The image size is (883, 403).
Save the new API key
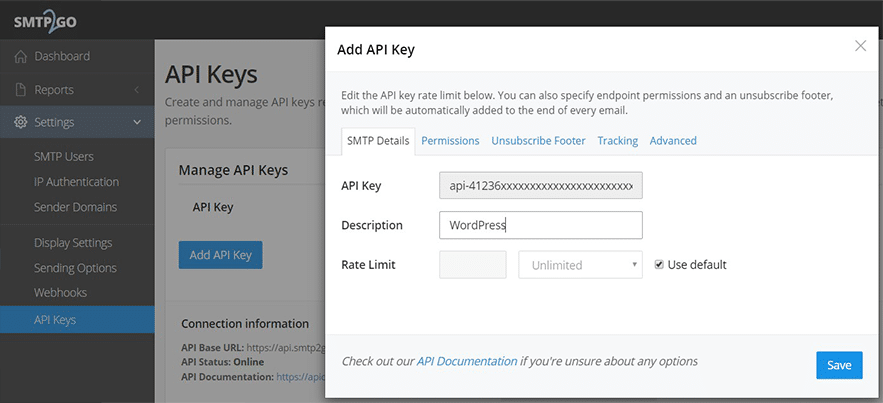tap(839, 365)
